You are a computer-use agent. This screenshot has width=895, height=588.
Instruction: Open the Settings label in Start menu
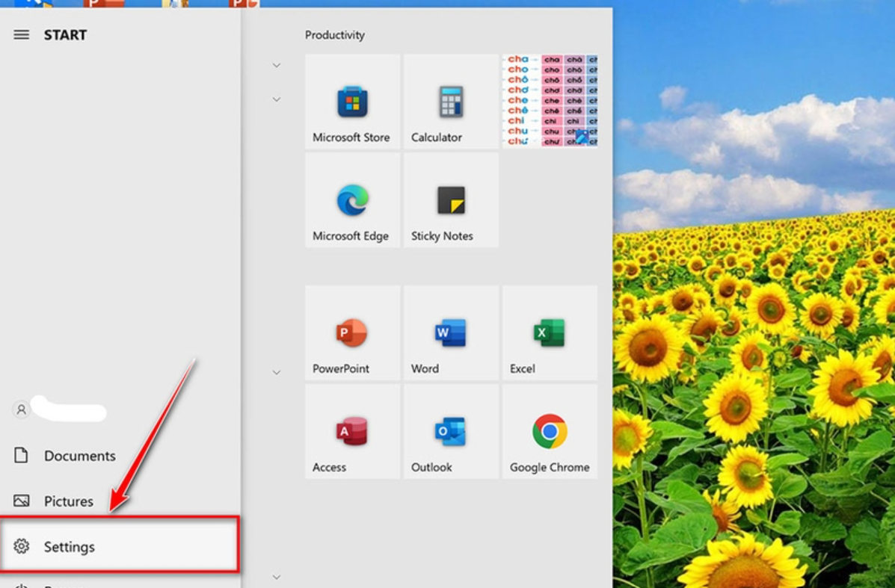point(69,547)
